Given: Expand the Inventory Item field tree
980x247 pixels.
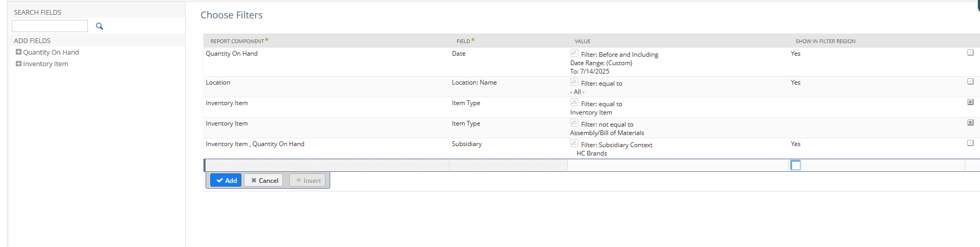Looking at the screenshot, I should click(x=18, y=64).
